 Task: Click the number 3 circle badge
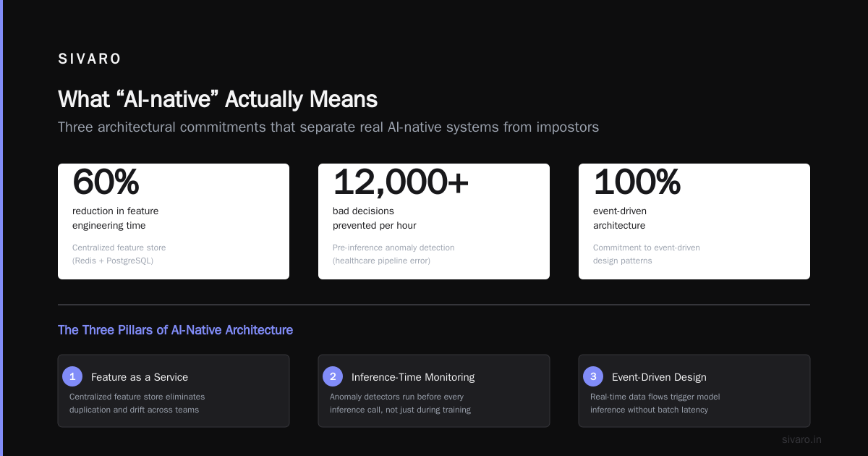click(x=593, y=376)
